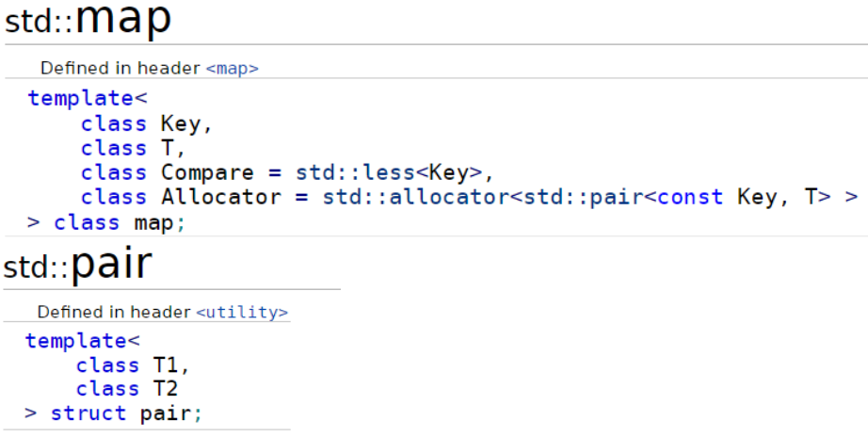Click the std::map page heading
Viewport: 868px width, 437px height.
tap(88, 19)
